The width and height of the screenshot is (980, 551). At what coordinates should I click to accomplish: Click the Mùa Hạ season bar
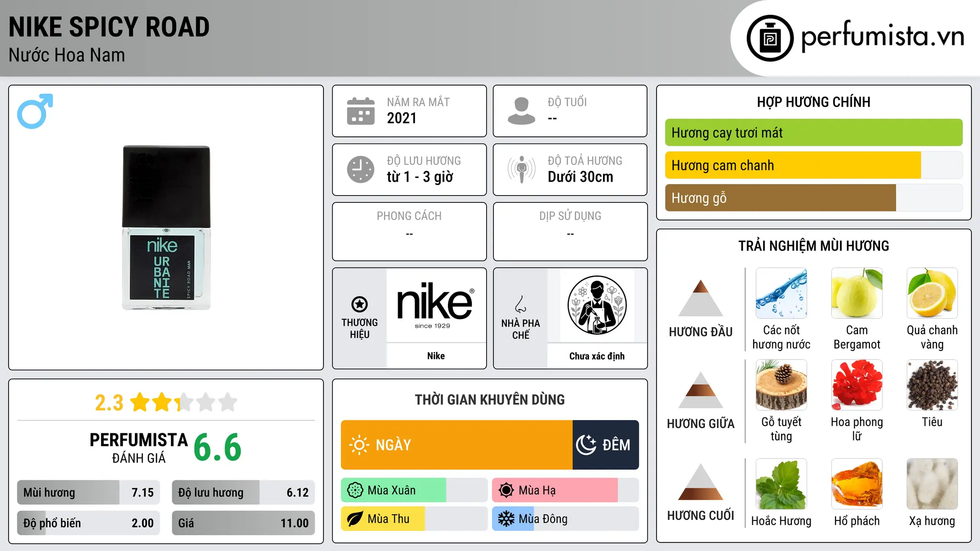click(566, 490)
